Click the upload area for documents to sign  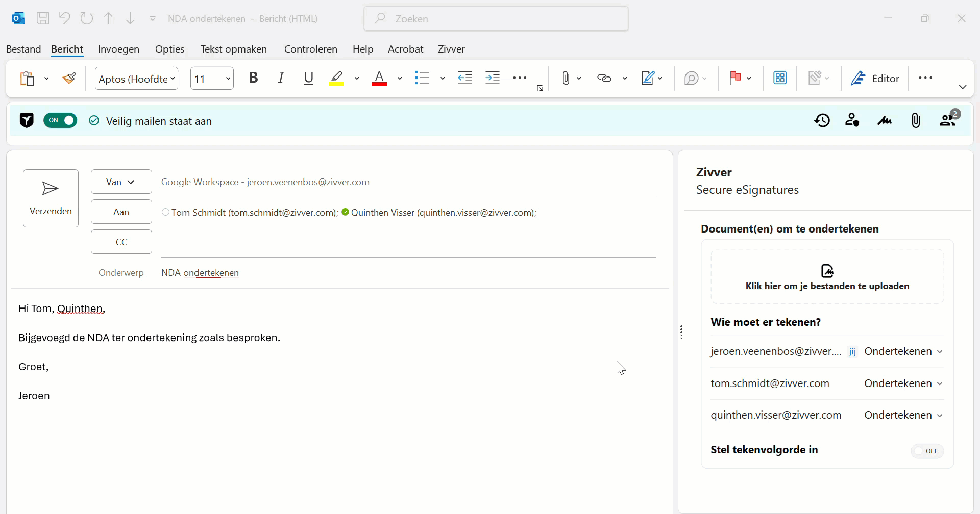tap(827, 277)
